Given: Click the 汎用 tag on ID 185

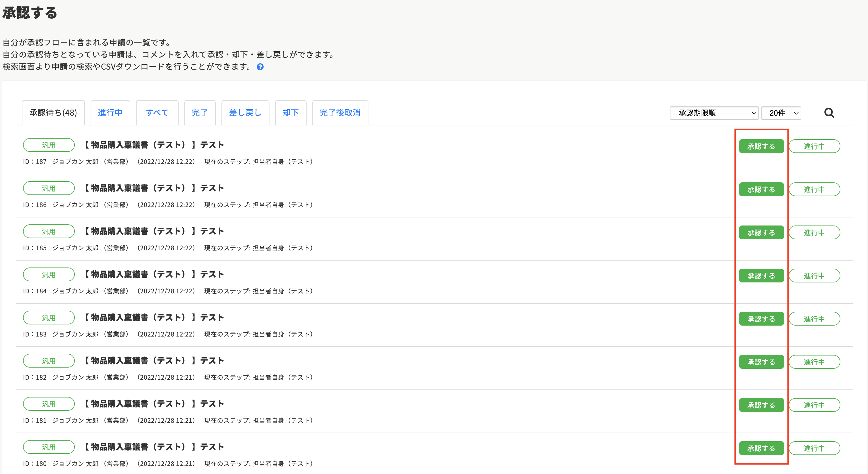Looking at the screenshot, I should (49, 232).
